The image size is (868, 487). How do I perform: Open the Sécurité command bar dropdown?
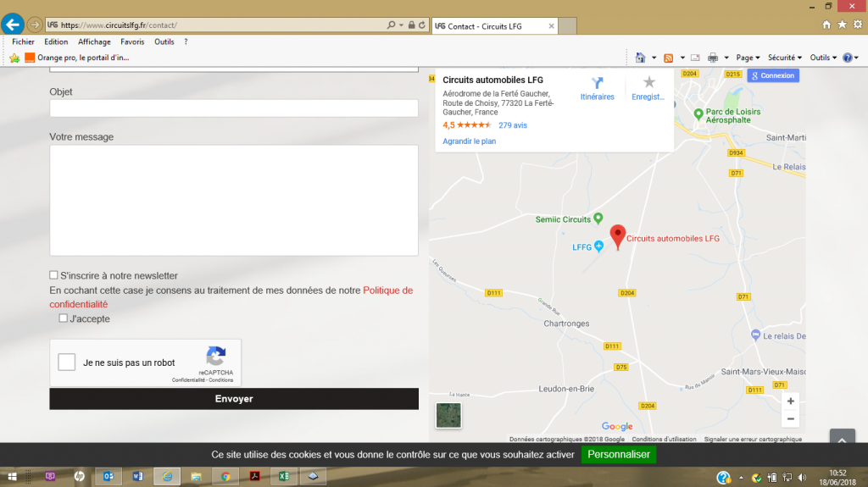[784, 58]
